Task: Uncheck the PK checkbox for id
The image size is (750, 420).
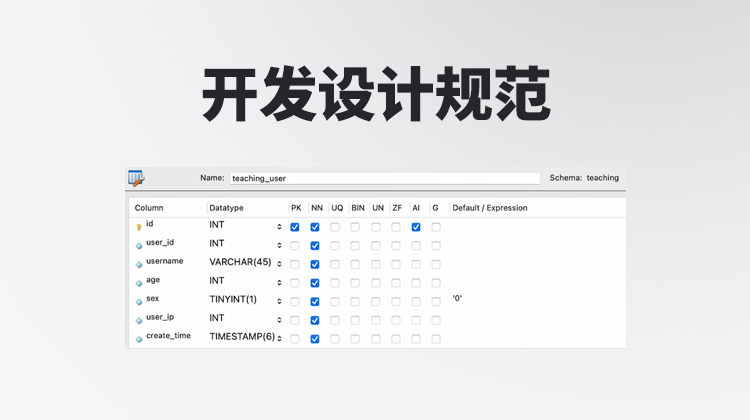Action: [x=295, y=227]
